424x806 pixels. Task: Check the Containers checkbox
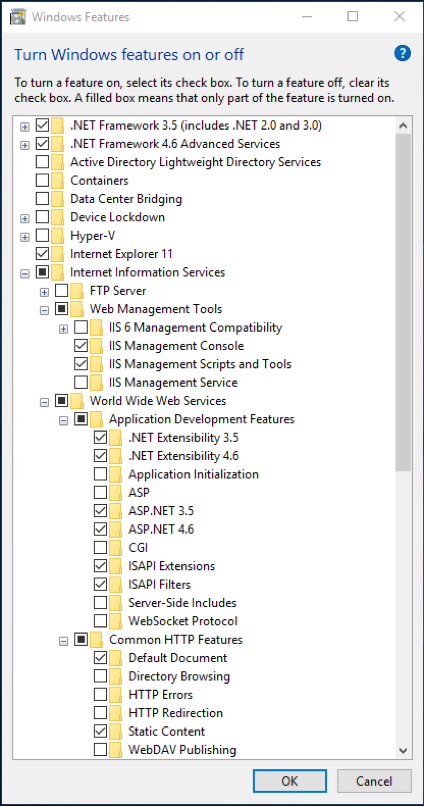(x=43, y=180)
